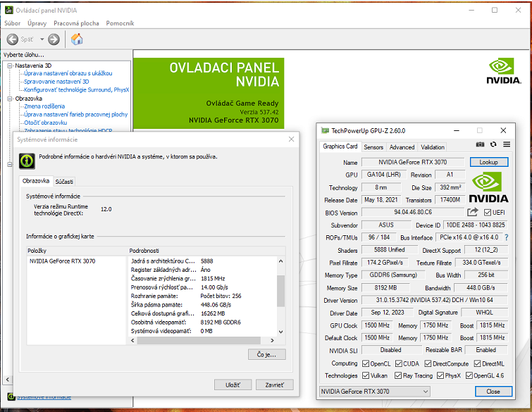
Task: Open Back history dropdown arrow
Action: point(42,39)
